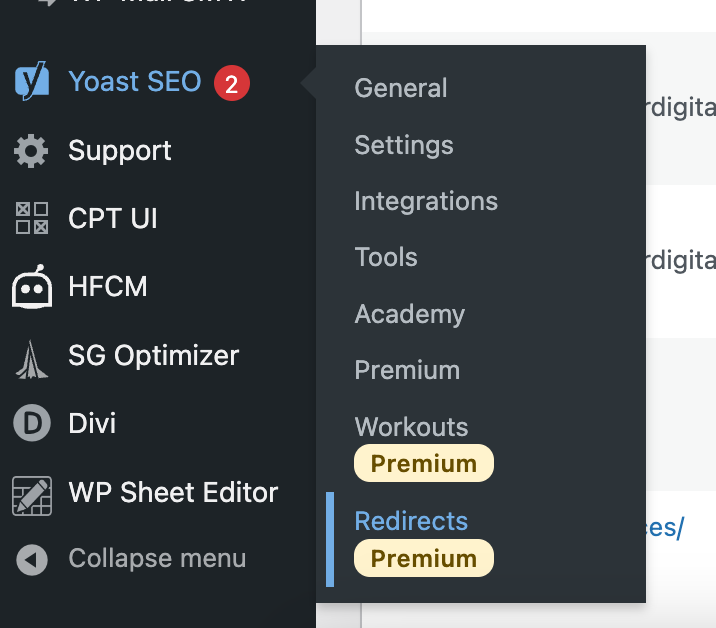Screen dimensions: 716x628
Task: Click the Collapse menu text label
Action: (x=157, y=559)
